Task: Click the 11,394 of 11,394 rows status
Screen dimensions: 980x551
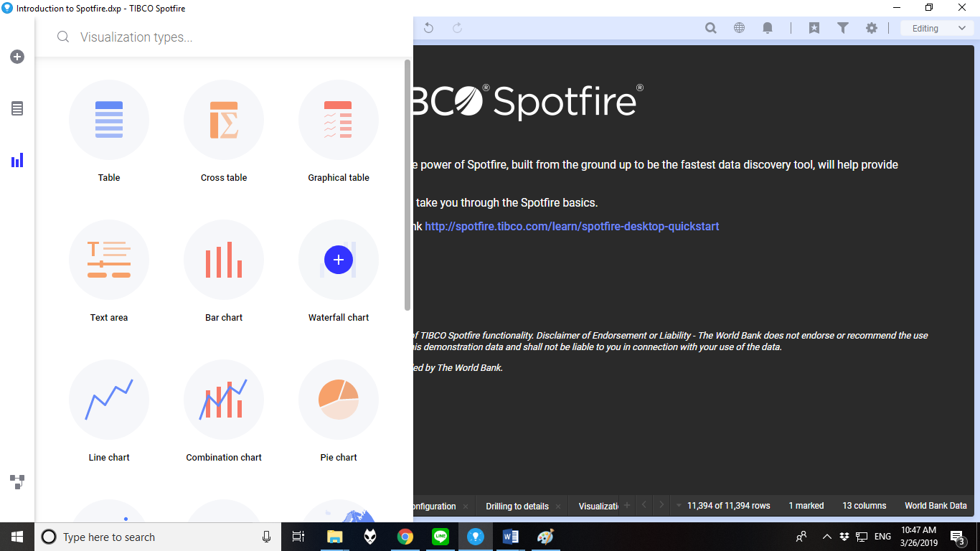Action: [x=728, y=506]
